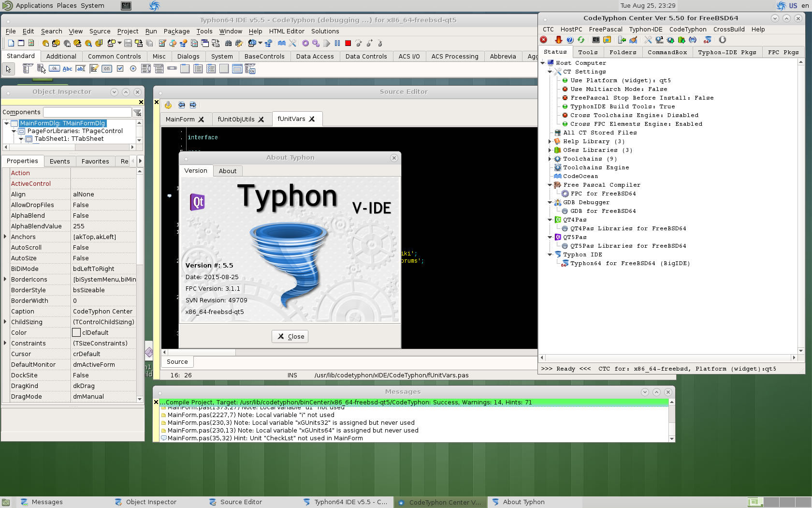Switch to the CommandBox tab
812x508 pixels.
tap(667, 52)
